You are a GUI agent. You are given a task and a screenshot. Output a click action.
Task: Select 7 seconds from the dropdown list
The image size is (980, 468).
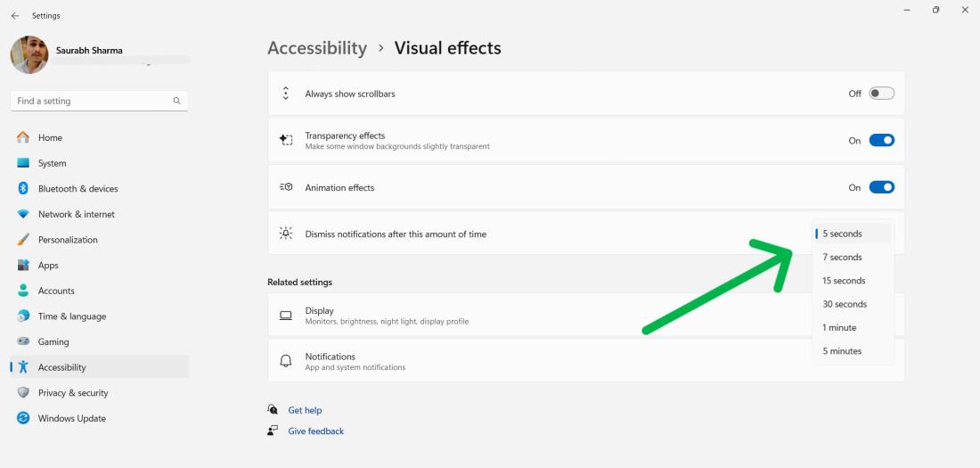coord(842,258)
